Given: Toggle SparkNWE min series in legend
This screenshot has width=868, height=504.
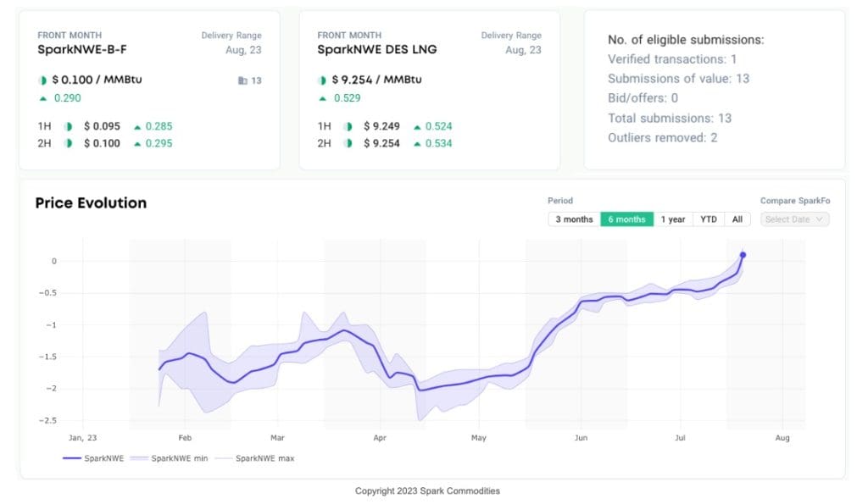Looking at the screenshot, I should pyautogui.click(x=169, y=458).
